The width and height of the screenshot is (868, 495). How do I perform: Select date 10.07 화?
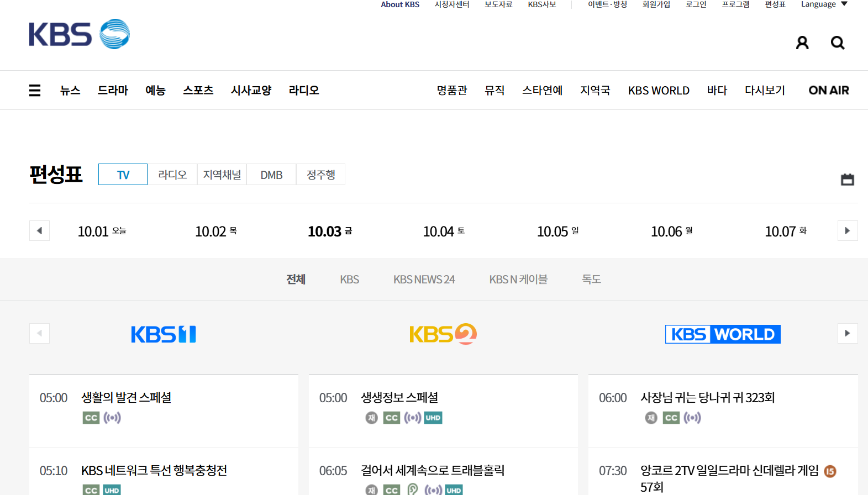[x=786, y=231]
